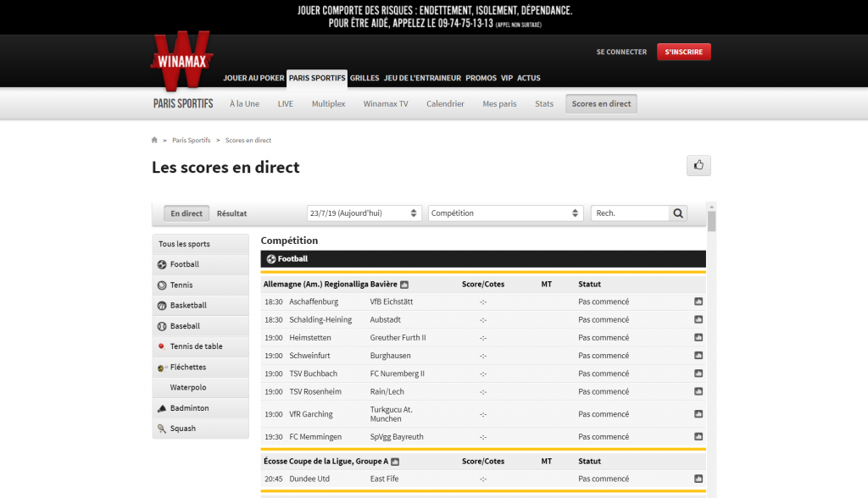This screenshot has width=868, height=498.
Task: Open Basketball via its sidebar icon
Action: (x=162, y=305)
